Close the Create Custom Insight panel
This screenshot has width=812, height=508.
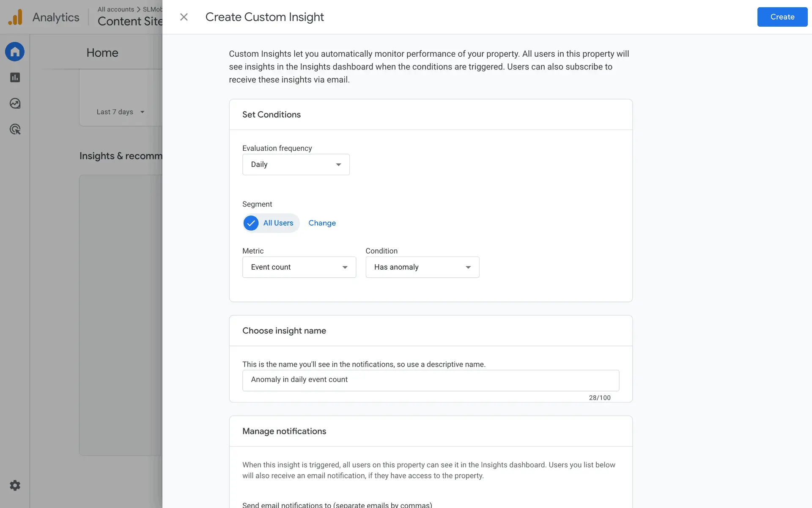coord(184,17)
